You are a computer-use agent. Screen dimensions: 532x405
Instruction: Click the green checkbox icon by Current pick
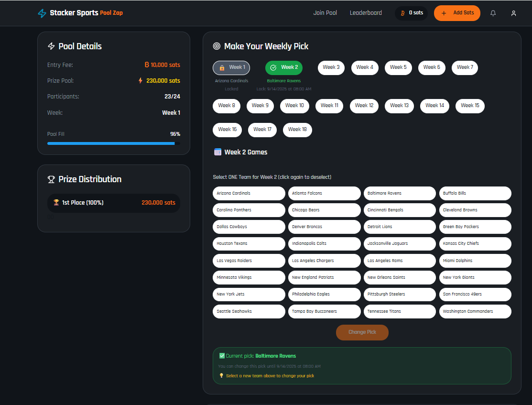tap(222, 356)
